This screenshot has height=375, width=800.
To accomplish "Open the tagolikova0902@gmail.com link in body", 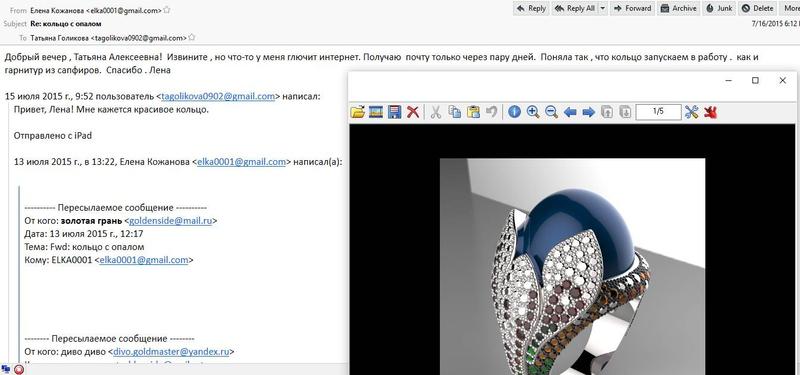I will pos(218,96).
